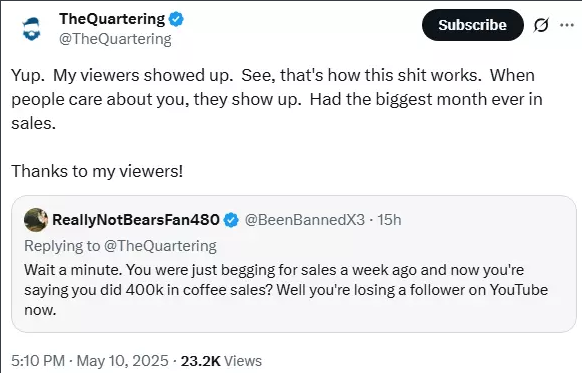582x373 pixels.
Task: Open ReallyNotBearsFan480's profile name
Action: pyautogui.click(x=136, y=220)
